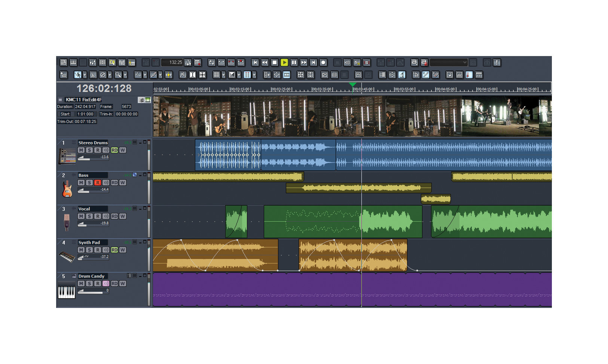Click the add track icon

point(64,75)
